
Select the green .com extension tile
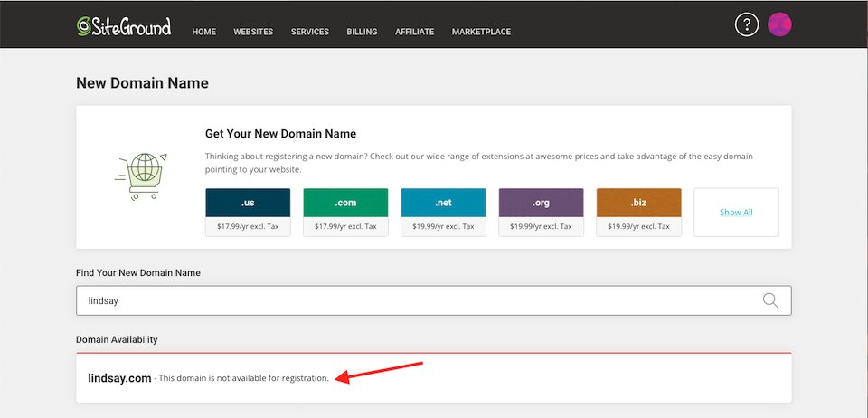[345, 204]
